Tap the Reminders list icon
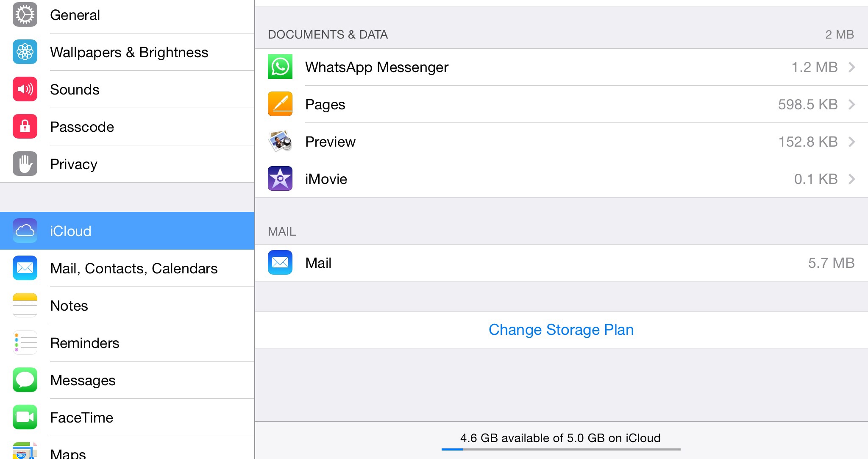Screen dimensions: 868x459 (x=25, y=342)
